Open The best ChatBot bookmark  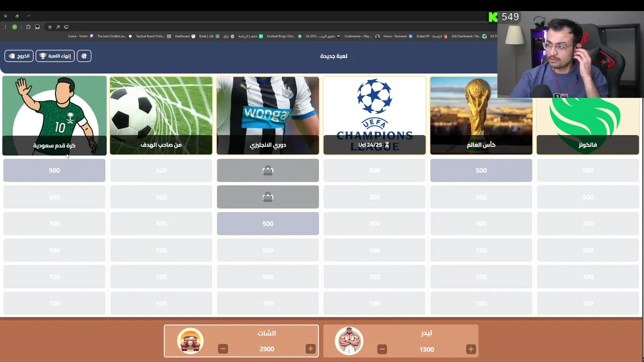115,36
